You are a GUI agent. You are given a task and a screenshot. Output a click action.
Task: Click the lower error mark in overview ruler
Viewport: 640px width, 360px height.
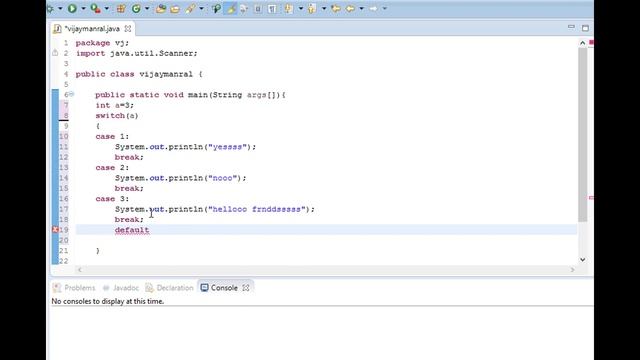[591, 198]
